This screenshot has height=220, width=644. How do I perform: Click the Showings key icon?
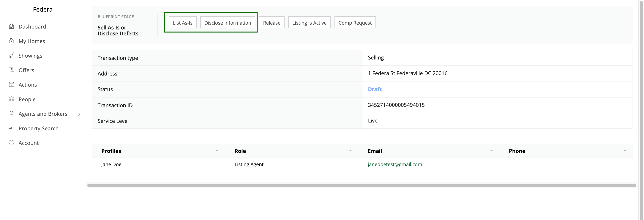pos(12,55)
